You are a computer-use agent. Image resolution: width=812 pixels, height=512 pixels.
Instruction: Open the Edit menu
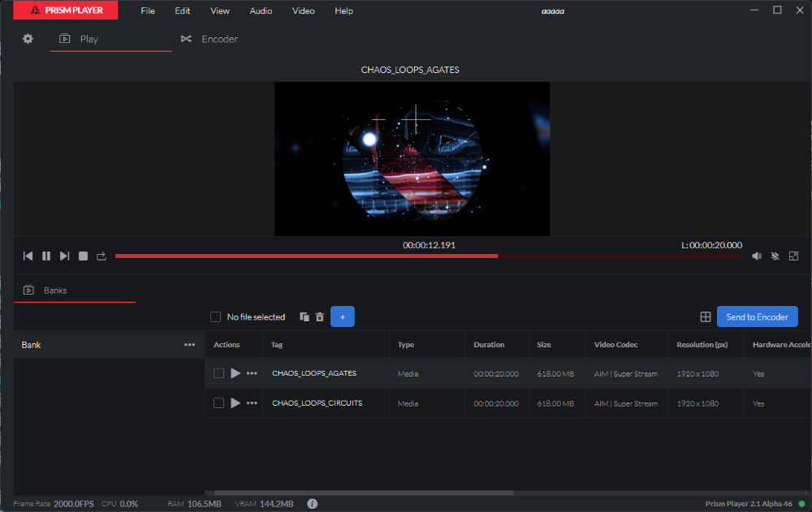click(182, 11)
